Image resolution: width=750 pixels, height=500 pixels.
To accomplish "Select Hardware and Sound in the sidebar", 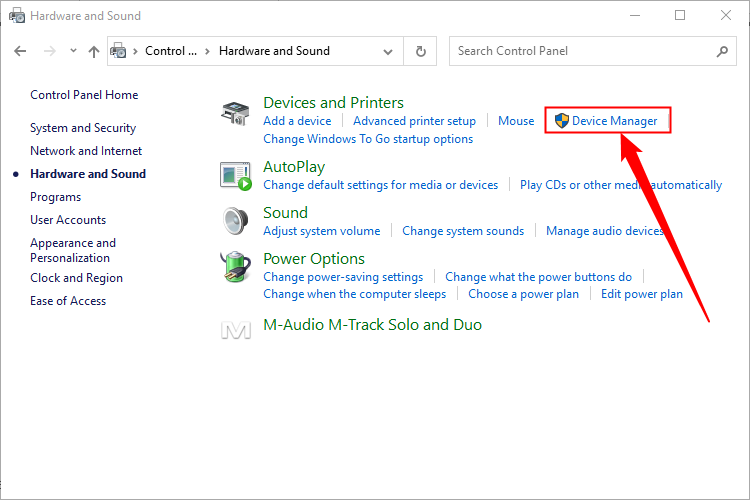I will click(88, 174).
